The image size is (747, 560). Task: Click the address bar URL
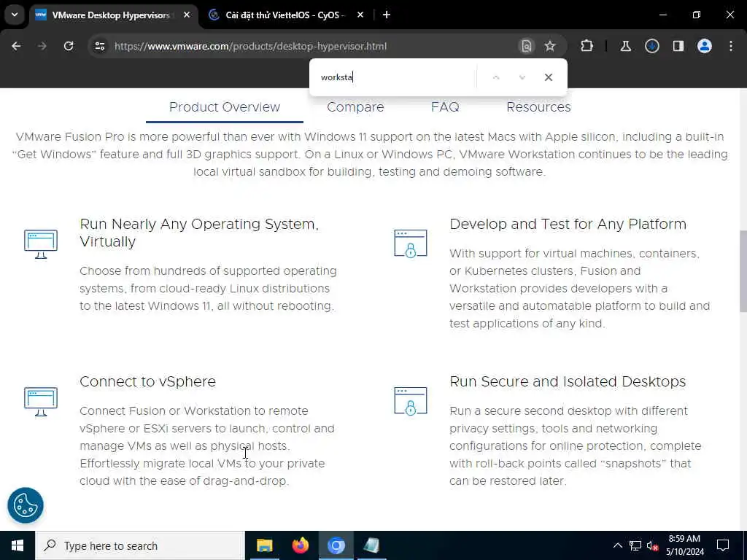(251, 46)
